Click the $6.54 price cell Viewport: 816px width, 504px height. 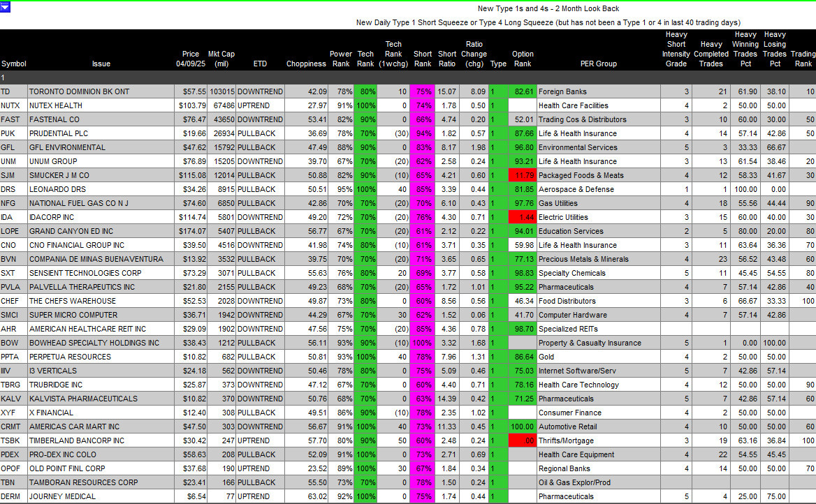(x=191, y=497)
